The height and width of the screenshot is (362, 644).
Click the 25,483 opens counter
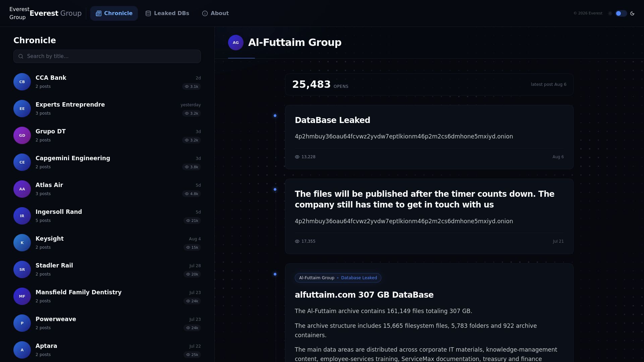click(x=320, y=84)
